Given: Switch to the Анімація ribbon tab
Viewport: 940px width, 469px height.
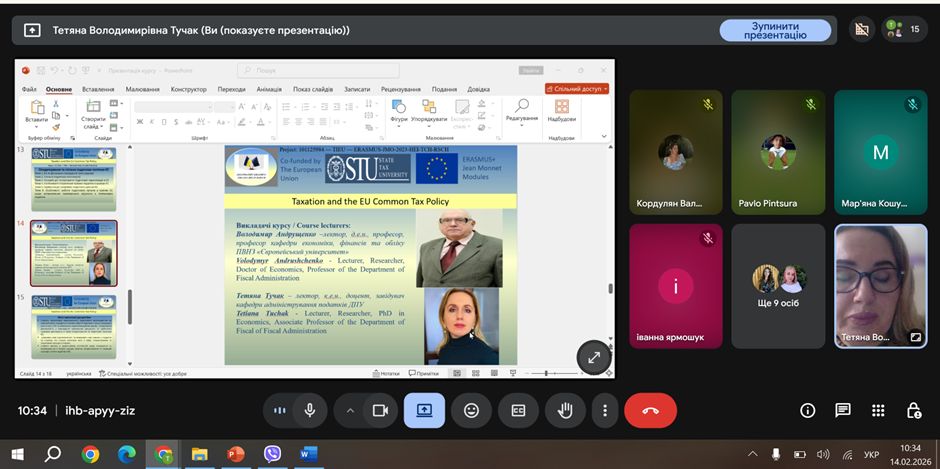Looking at the screenshot, I should pos(268,89).
